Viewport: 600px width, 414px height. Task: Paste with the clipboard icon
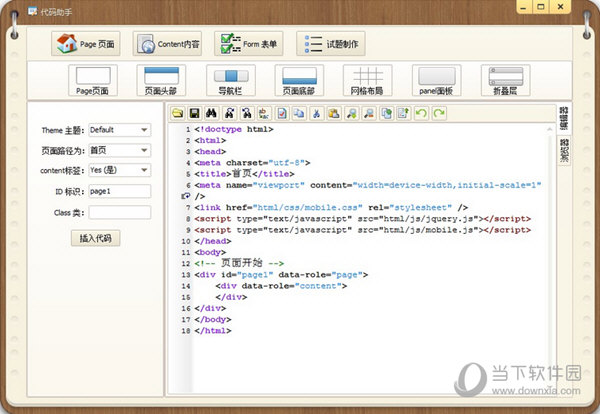point(334,113)
